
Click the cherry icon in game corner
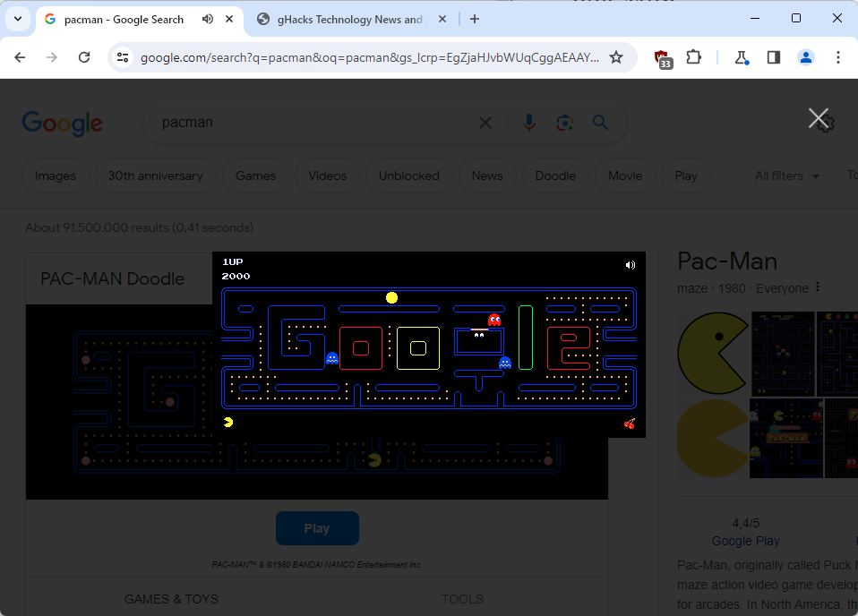pos(630,423)
